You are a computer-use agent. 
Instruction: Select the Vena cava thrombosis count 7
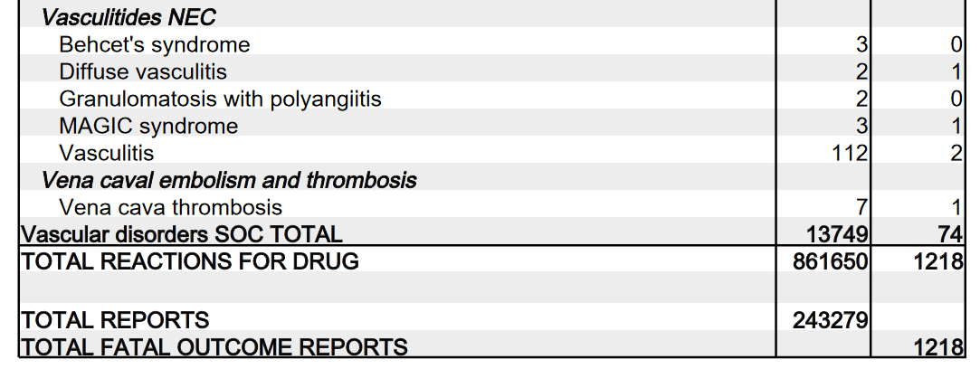862,207
